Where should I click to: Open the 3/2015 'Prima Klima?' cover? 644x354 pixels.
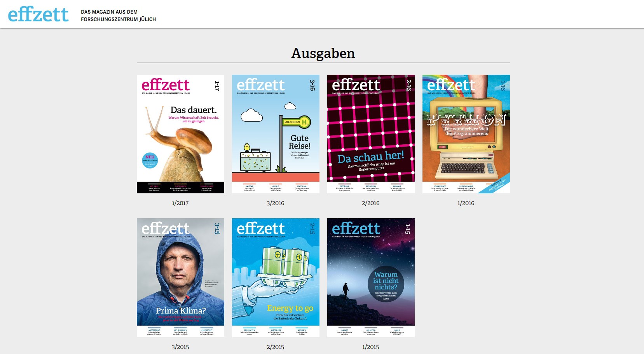click(x=180, y=278)
